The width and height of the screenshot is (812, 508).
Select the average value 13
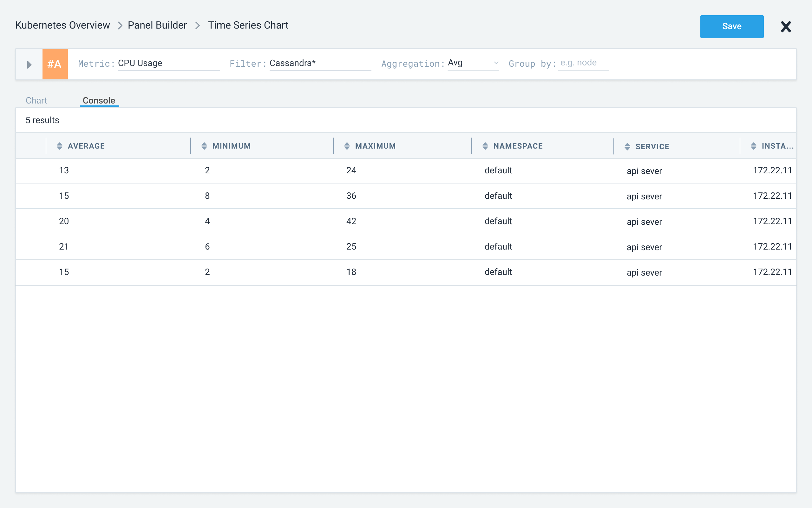pos(64,170)
